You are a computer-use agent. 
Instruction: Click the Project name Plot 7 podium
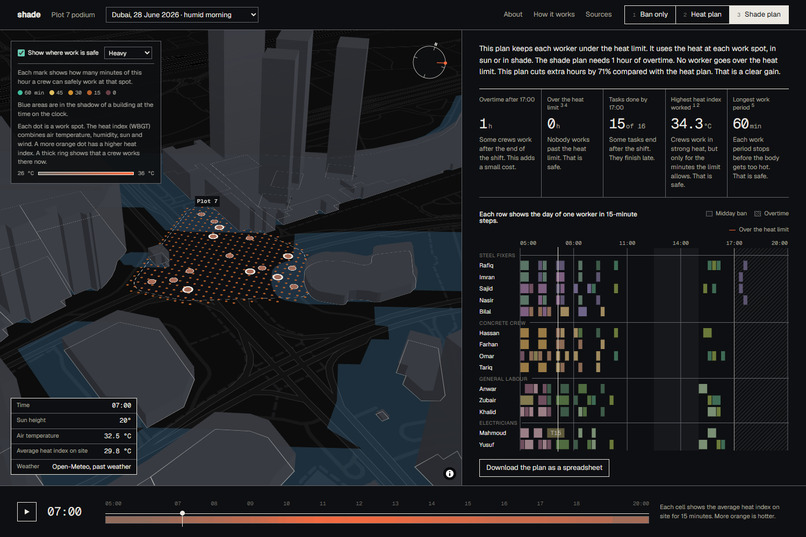(x=73, y=15)
